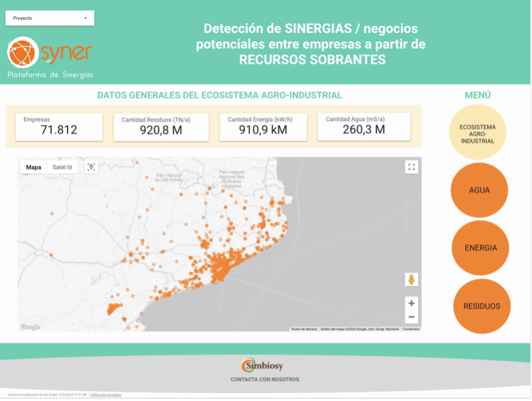Open the AGUA menu section
Viewport: 532px width, 401px height.
pyautogui.click(x=479, y=190)
